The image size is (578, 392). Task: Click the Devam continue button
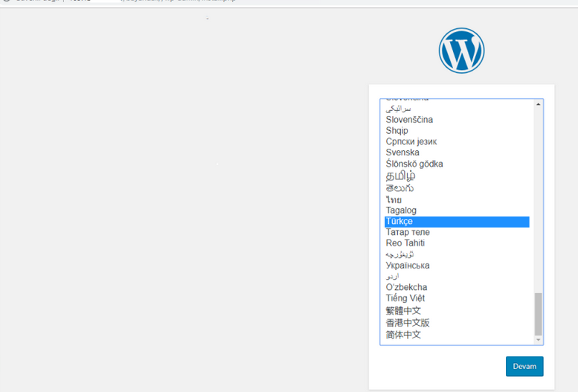coord(524,366)
